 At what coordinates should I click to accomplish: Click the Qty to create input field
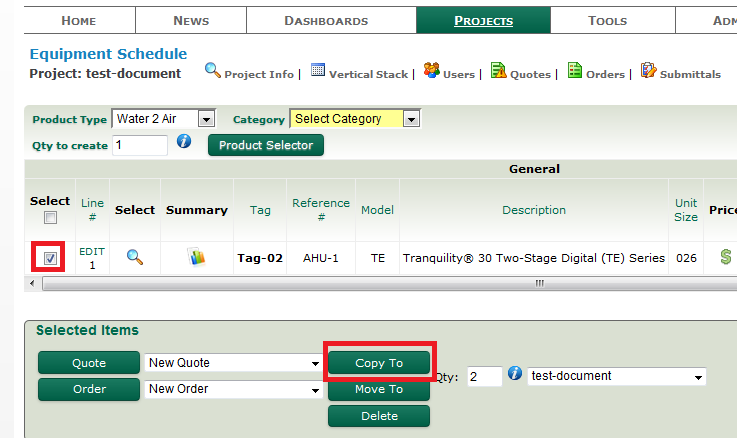click(x=139, y=145)
